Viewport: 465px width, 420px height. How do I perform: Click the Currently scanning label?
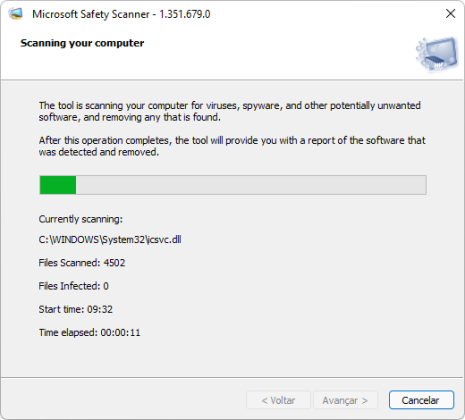(81, 219)
